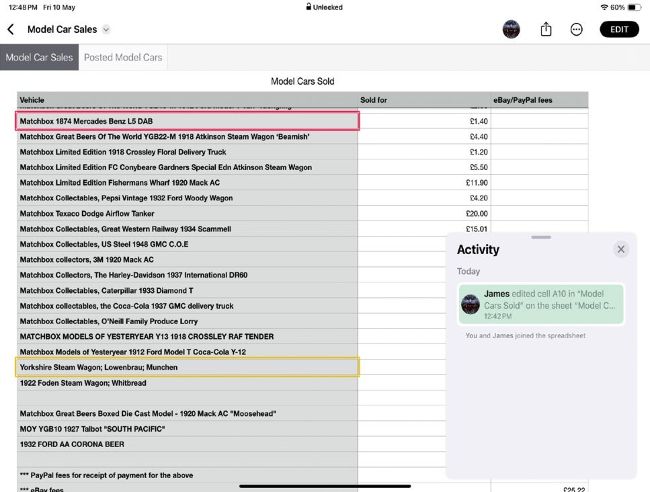Close the Activity panel
The width and height of the screenshot is (650, 492).
(621, 249)
